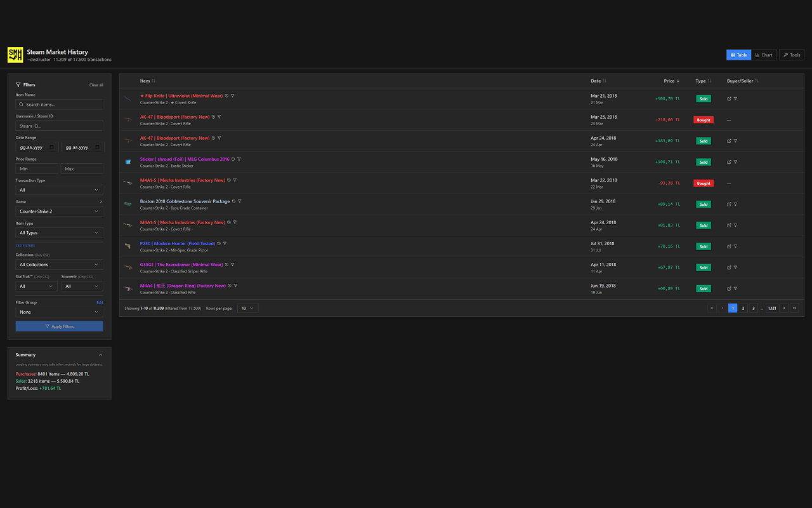Click the filter icon in the Filters panel header
The height and width of the screenshot is (508, 812).
pyautogui.click(x=18, y=84)
